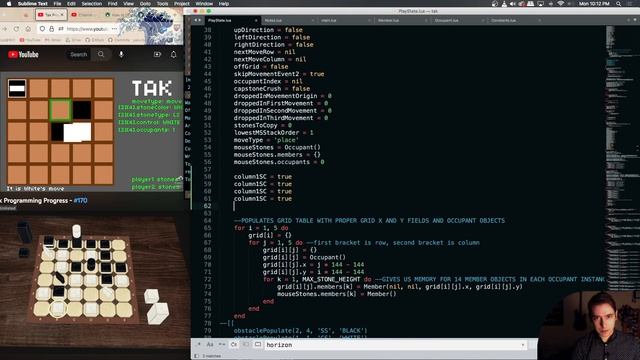The image size is (640, 360).
Task: Toggle the Sublime sidebar from status bar
Action: pos(196,356)
